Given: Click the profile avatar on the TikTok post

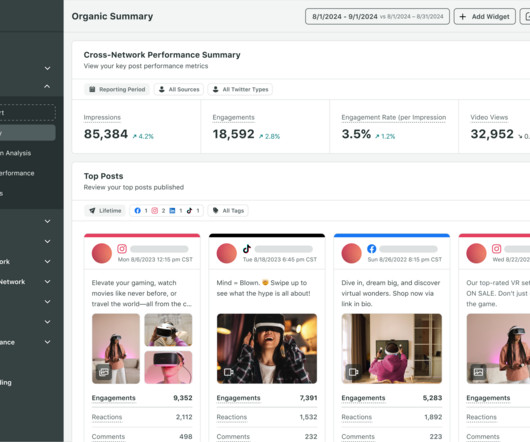Looking at the screenshot, I should [x=226, y=253].
